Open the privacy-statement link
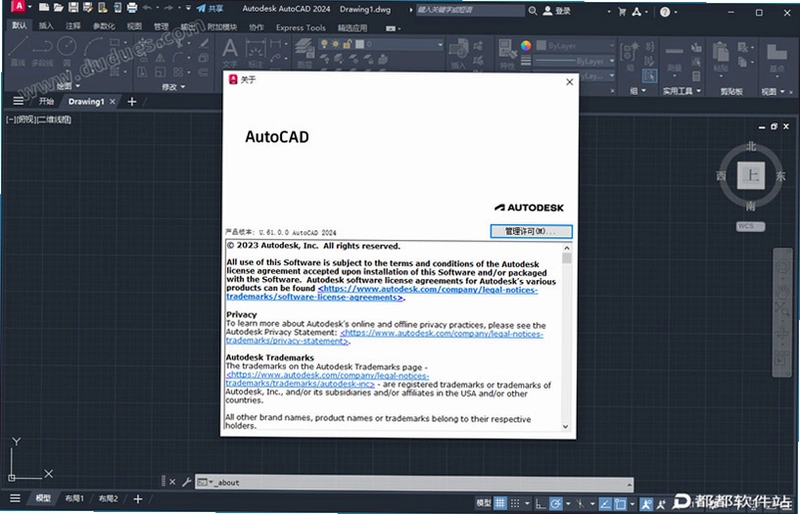800x514 pixels. click(385, 337)
